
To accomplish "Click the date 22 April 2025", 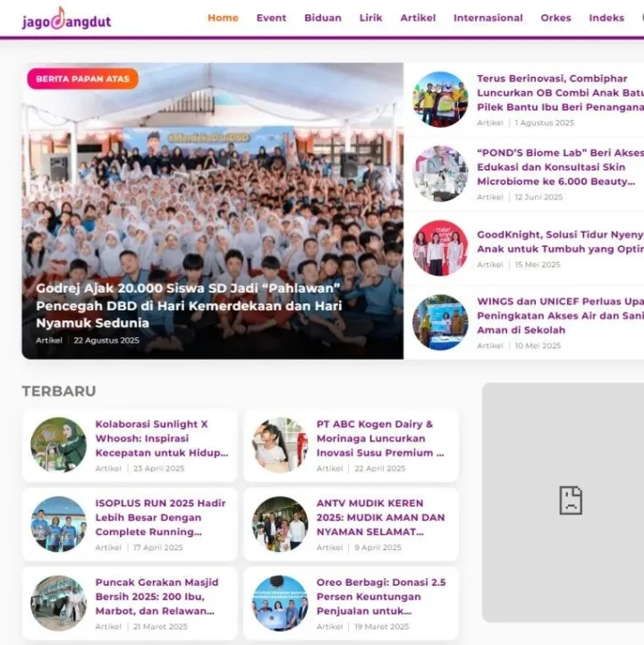I will (380, 469).
